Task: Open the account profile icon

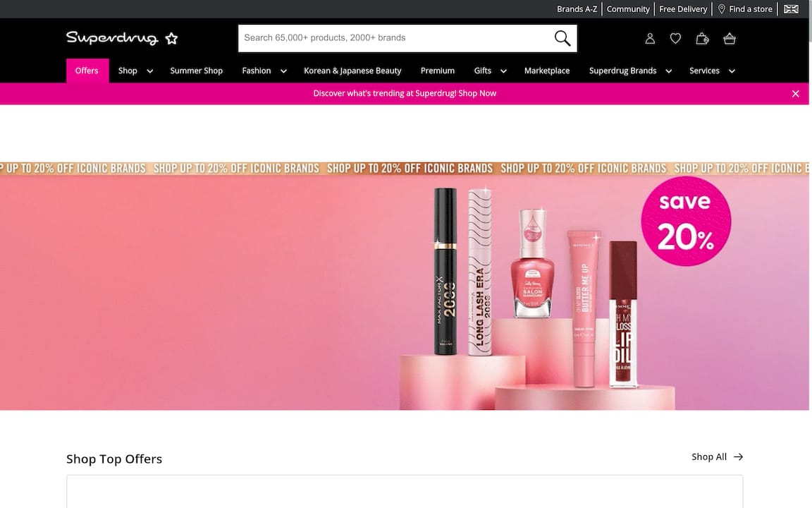Action: [x=650, y=38]
